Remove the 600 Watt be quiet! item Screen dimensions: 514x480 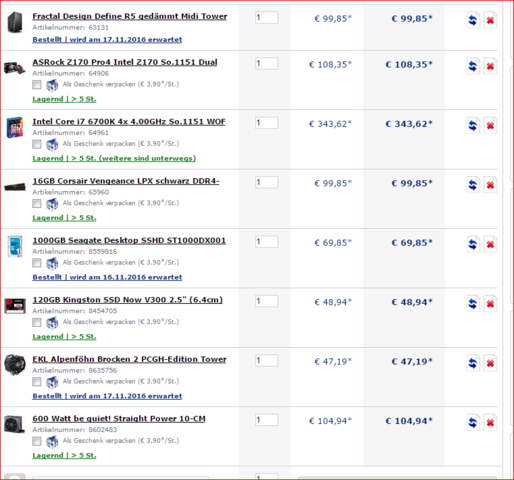490,422
